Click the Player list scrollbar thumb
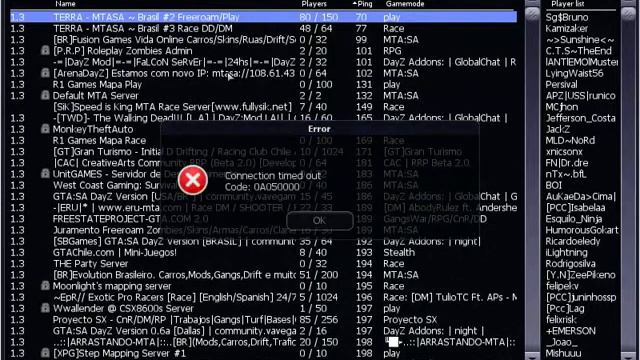Screen dimensions: 640x360 (629, 14)
